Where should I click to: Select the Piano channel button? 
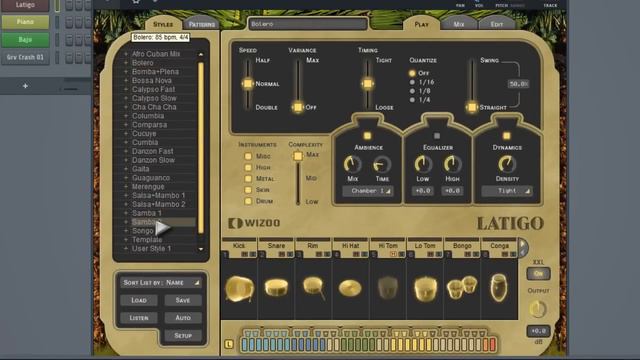(x=25, y=22)
